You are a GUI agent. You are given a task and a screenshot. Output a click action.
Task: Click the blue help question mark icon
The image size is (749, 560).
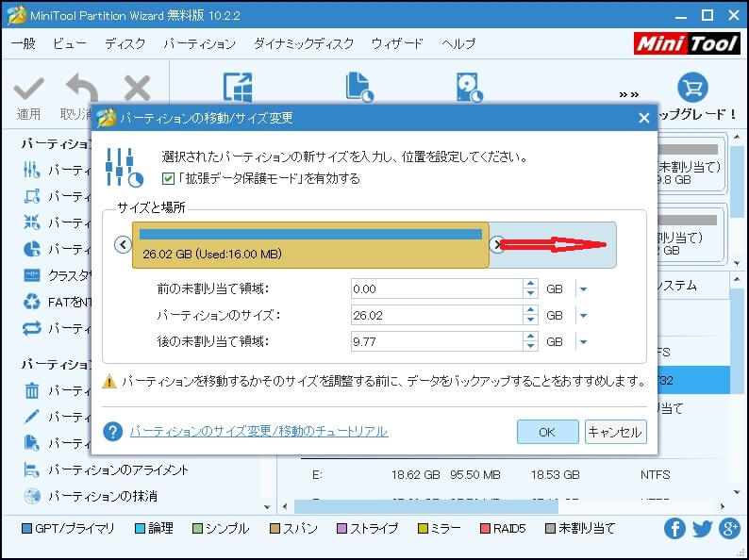(x=113, y=432)
